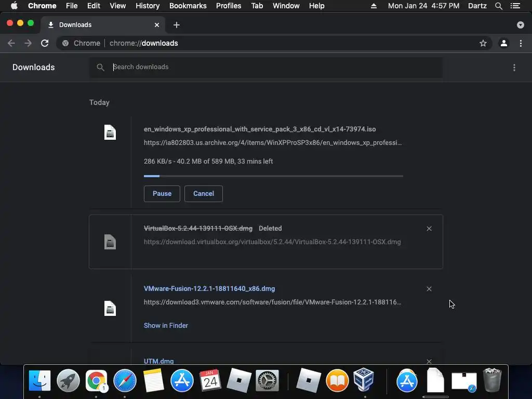The image size is (532, 399).
Task: Open Calendar showing Jan 24 in Dock
Action: coord(210,381)
